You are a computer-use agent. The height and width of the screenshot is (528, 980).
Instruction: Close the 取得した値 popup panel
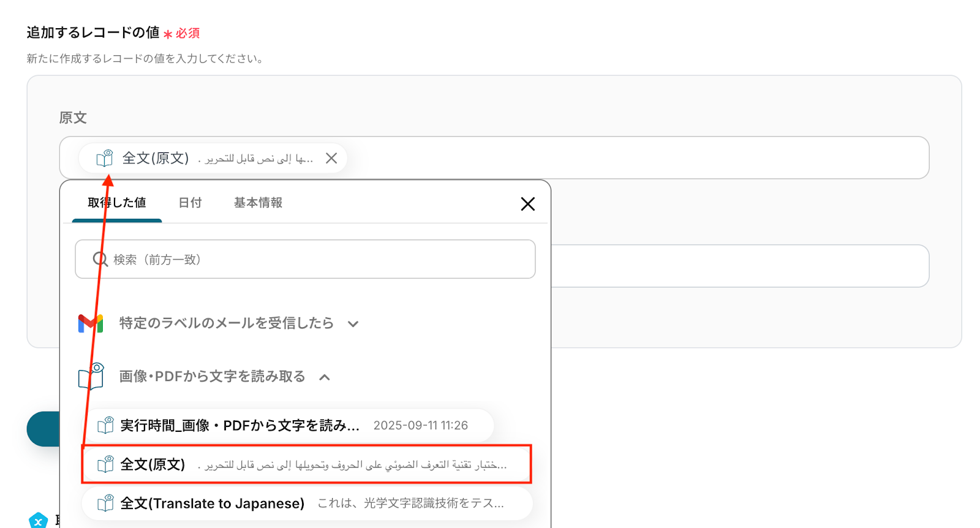click(x=527, y=204)
